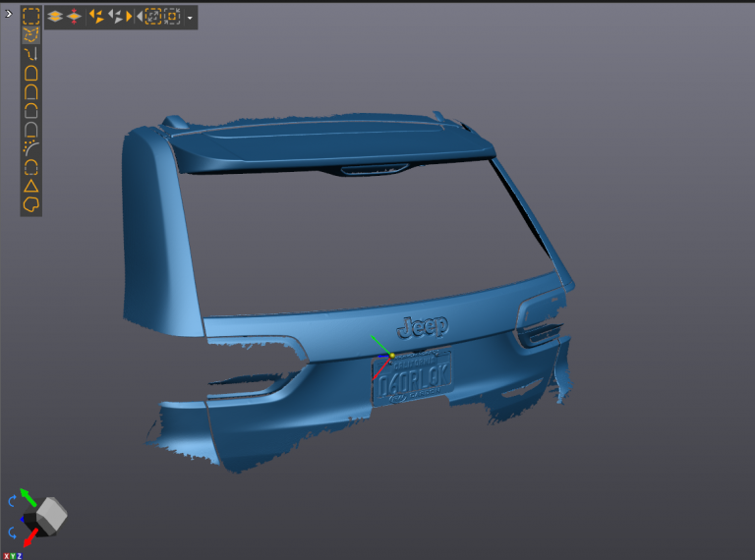Click the orange right-pointing triangle arrow
This screenshot has height=560, width=755.
point(129,17)
